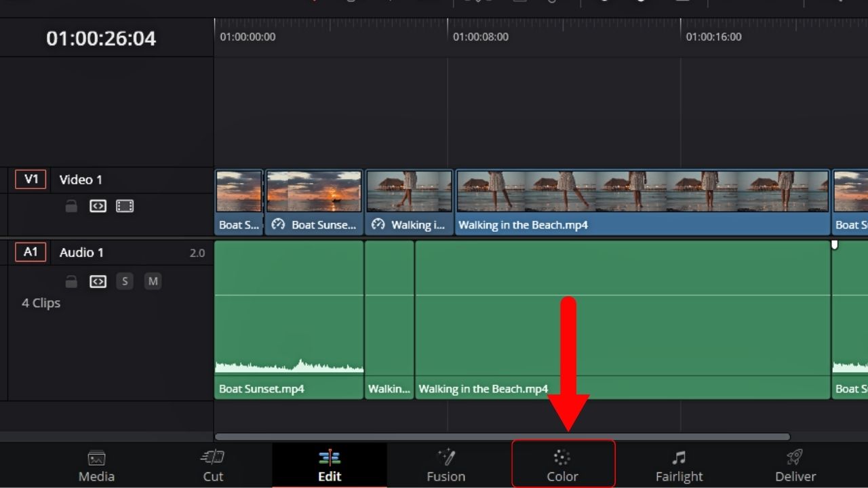Lock the Video 1 track
Viewport: 868px width, 488px height.
(71, 206)
